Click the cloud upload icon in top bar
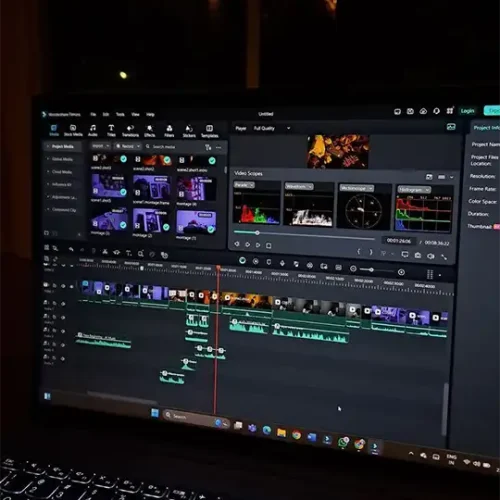 (423, 111)
